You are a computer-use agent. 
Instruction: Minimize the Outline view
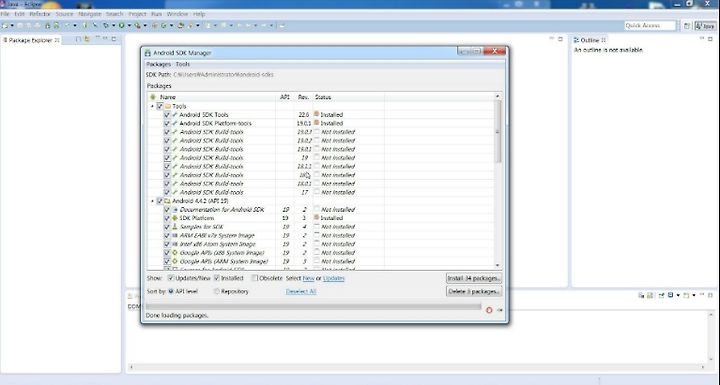coord(702,39)
